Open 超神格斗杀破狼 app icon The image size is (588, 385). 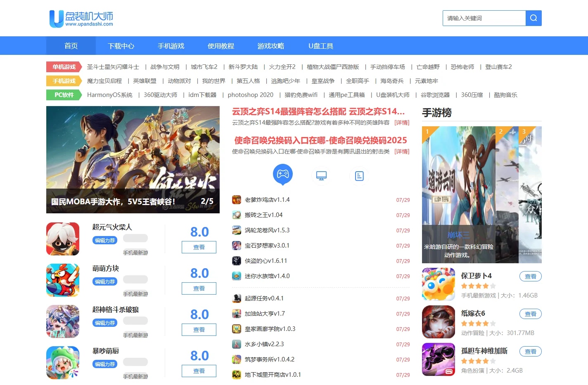(x=63, y=321)
